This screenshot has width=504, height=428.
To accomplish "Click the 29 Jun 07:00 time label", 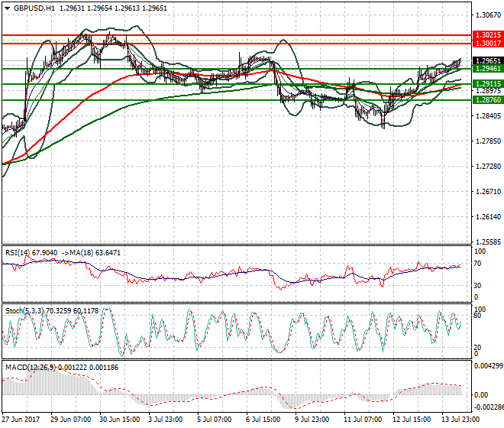I will [x=71, y=420].
